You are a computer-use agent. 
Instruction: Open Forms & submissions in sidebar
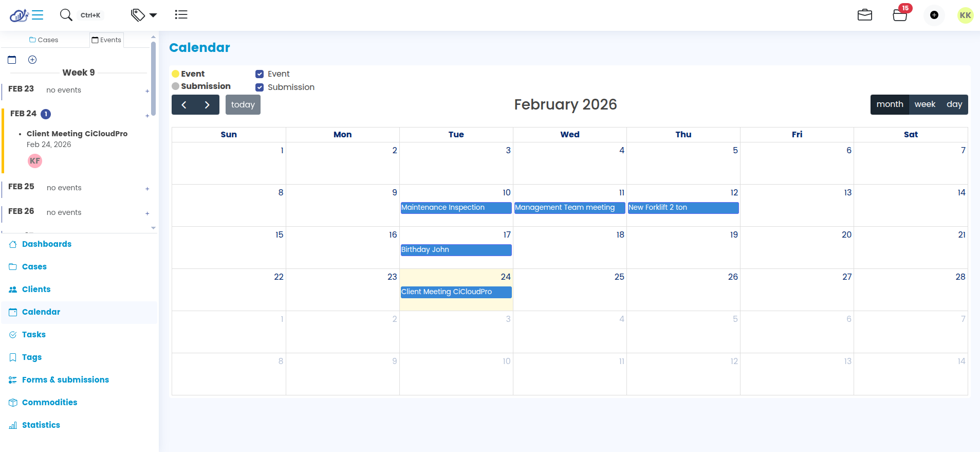[65, 379]
